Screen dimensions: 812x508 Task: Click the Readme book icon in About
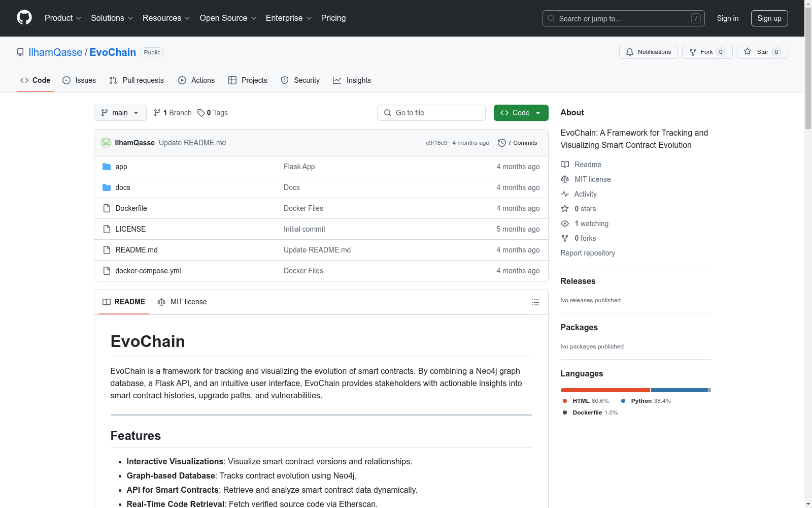tap(565, 165)
